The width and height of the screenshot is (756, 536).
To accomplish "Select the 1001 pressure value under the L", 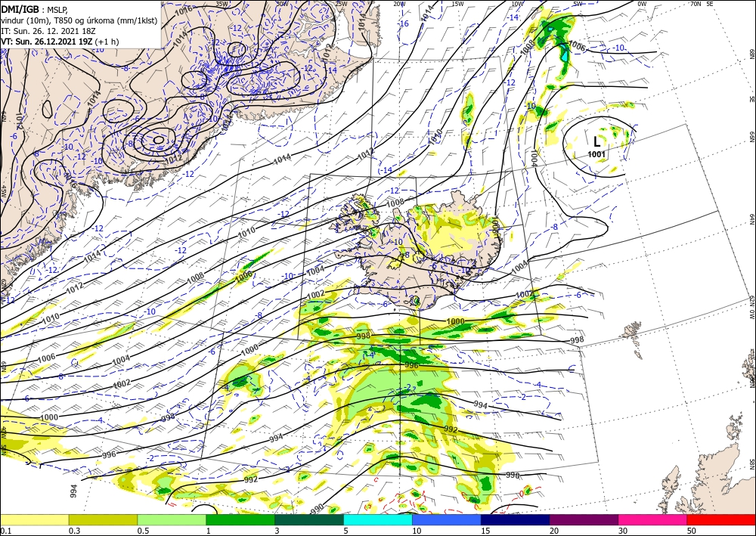I will 596,154.
